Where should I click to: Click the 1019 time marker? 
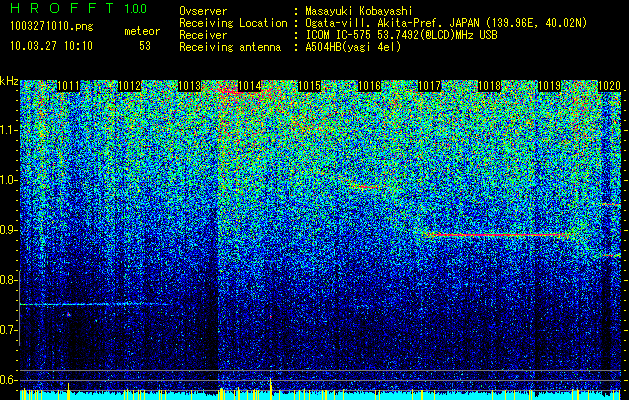(x=549, y=86)
